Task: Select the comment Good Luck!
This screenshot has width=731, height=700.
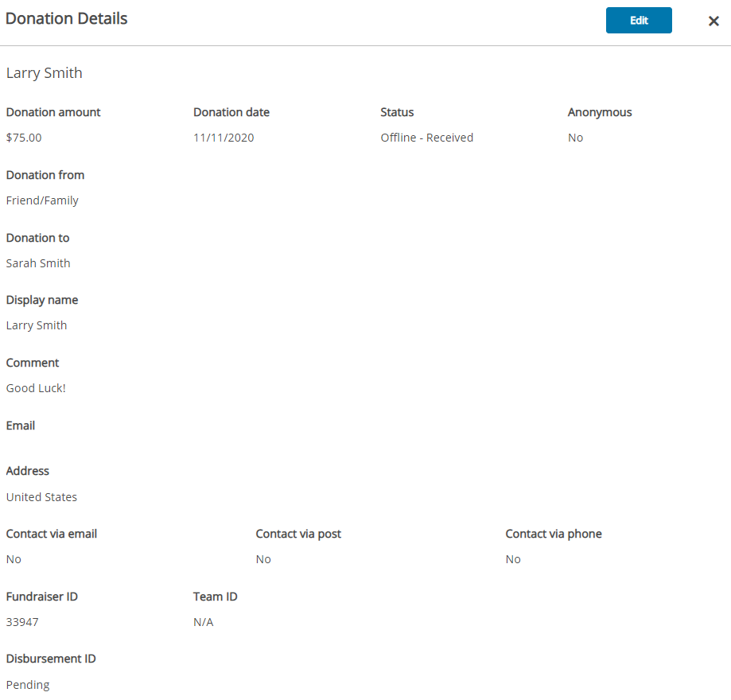Action: pos(36,388)
